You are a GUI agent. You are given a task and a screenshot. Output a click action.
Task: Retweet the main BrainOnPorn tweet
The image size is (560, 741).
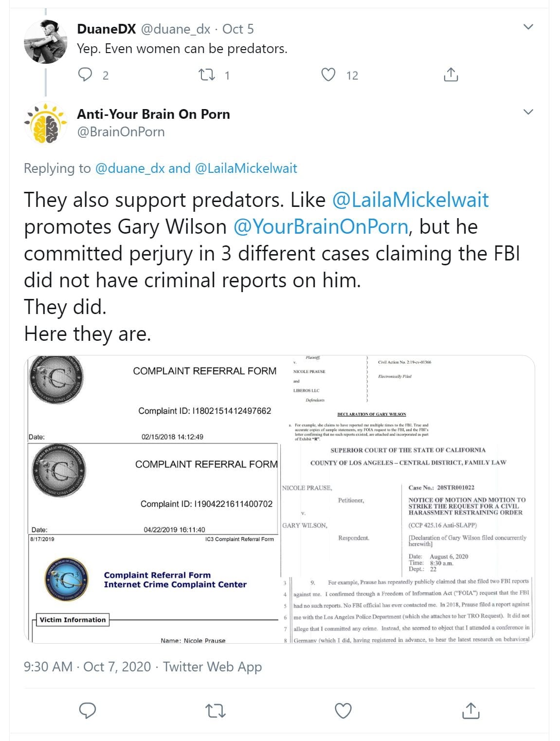pos(216,711)
